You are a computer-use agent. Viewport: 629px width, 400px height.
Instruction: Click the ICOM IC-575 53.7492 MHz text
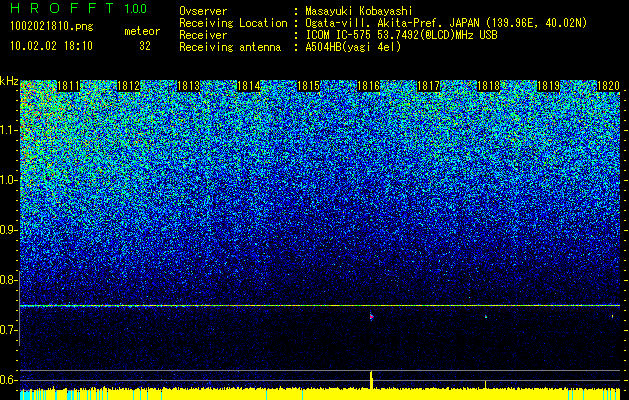coord(402,35)
